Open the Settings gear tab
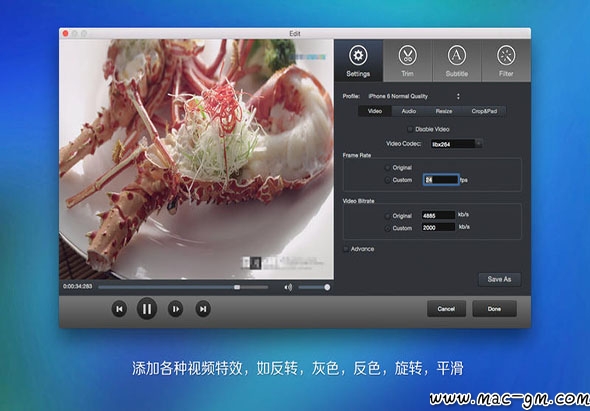Screen dimensions: 590x411 [x=358, y=61]
